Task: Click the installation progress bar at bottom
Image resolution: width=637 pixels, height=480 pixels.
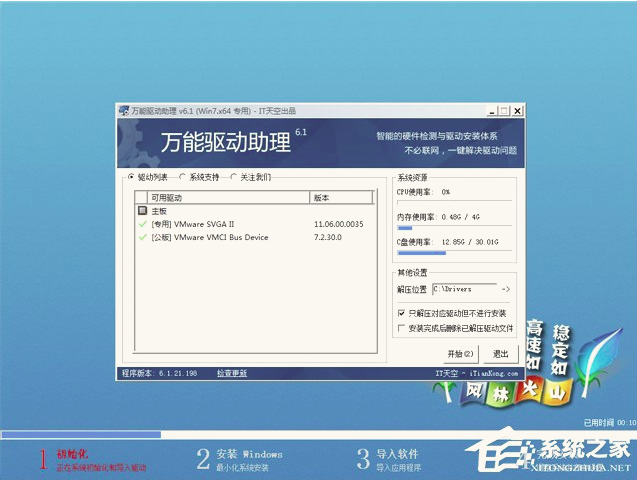Action: (x=318, y=435)
